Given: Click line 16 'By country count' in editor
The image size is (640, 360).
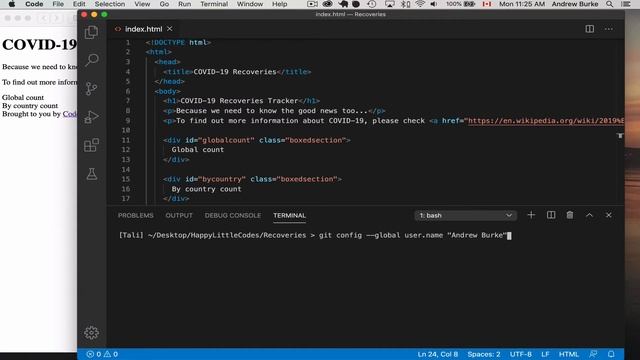Looking at the screenshot, I should pos(207,189).
